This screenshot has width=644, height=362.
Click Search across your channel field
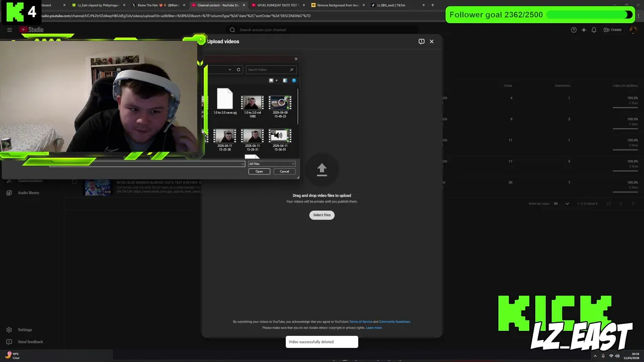pyautogui.click(x=322, y=30)
